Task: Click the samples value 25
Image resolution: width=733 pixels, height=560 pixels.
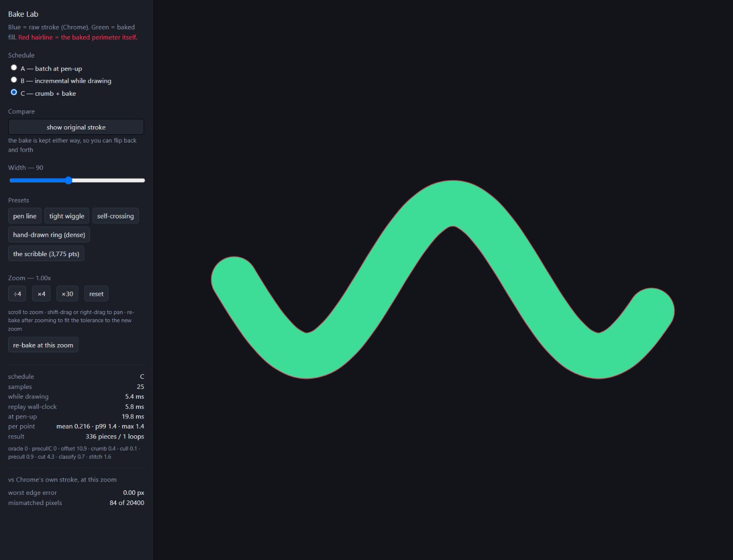Action: pyautogui.click(x=140, y=386)
